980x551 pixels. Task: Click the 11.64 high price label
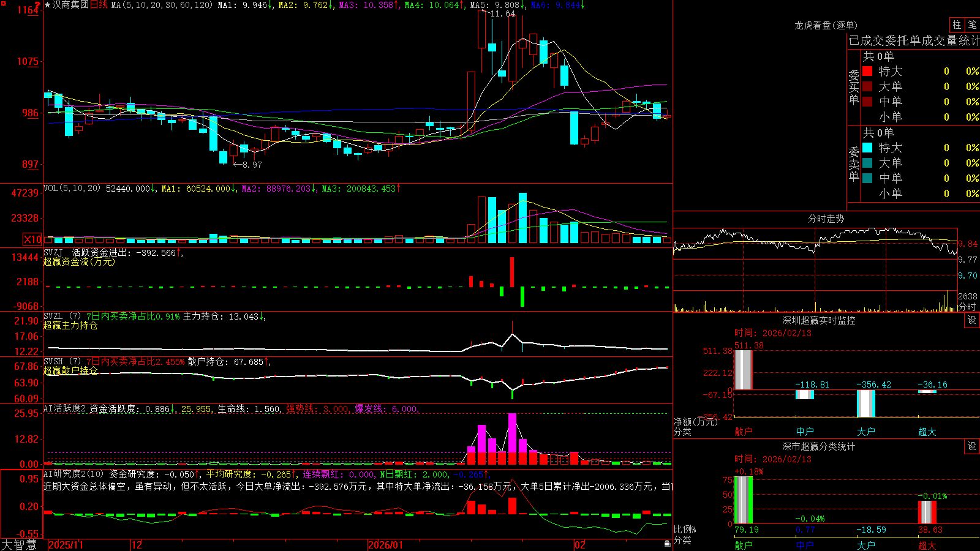point(503,13)
